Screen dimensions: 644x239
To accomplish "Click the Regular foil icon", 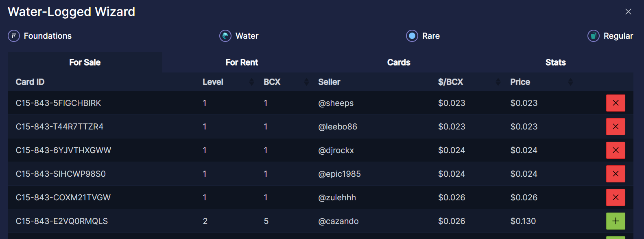I will point(593,36).
